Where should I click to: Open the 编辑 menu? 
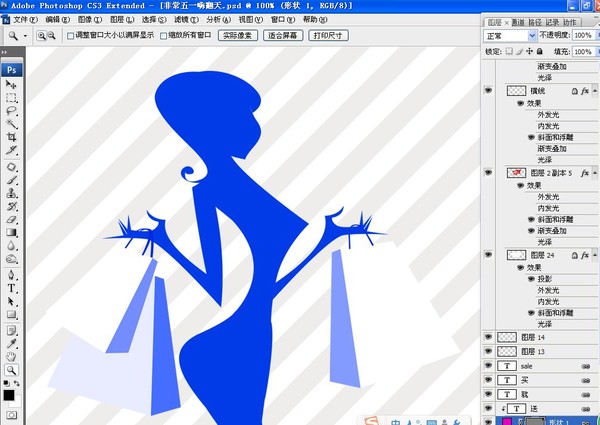(57, 20)
